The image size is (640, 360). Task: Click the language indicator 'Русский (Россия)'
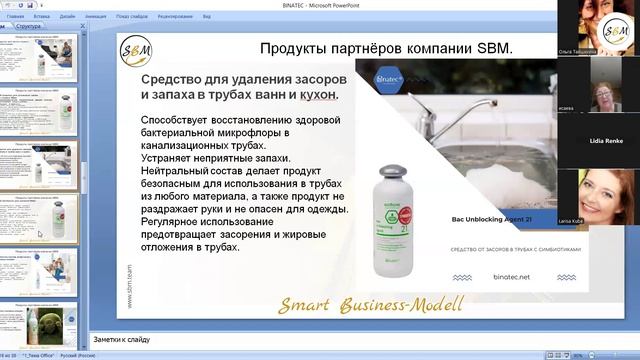(x=78, y=356)
